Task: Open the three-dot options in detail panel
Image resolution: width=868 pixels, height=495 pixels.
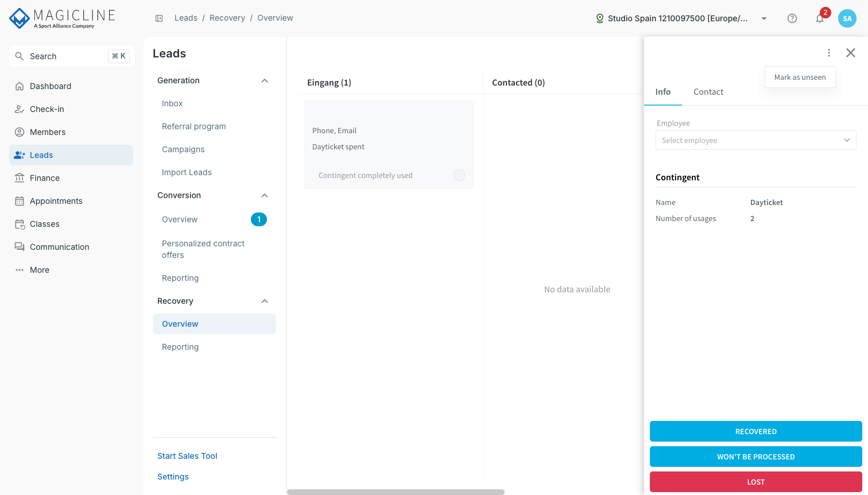Action: click(829, 53)
